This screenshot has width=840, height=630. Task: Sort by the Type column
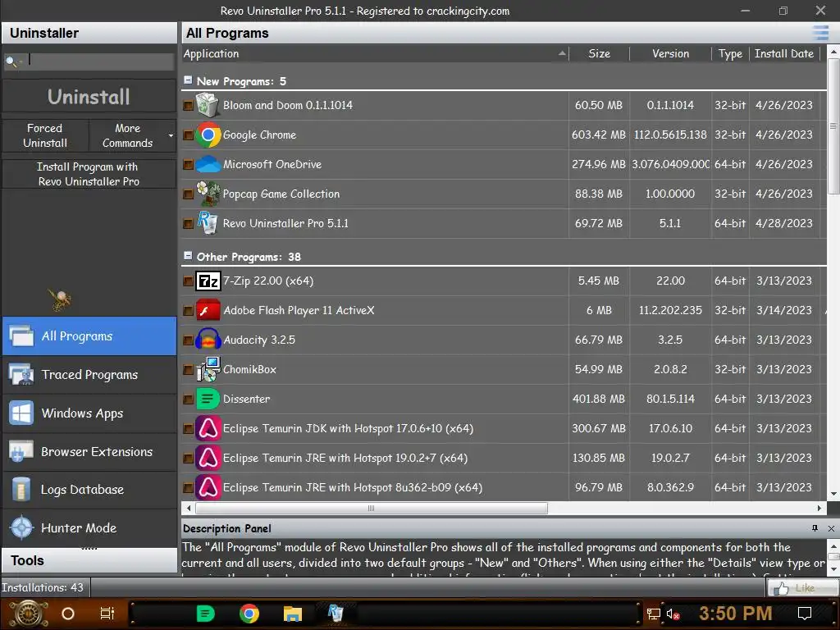coord(730,53)
